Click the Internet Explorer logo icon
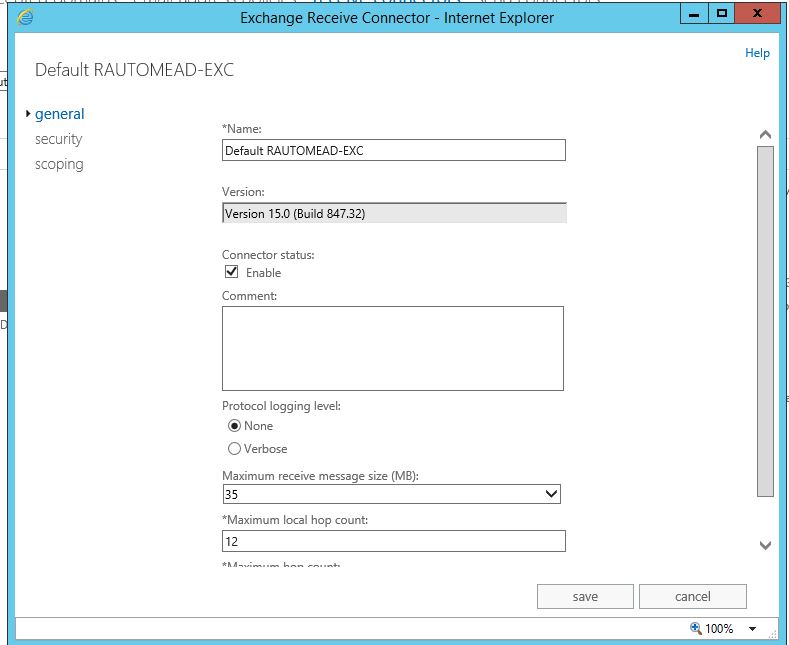 pyautogui.click(x=25, y=18)
